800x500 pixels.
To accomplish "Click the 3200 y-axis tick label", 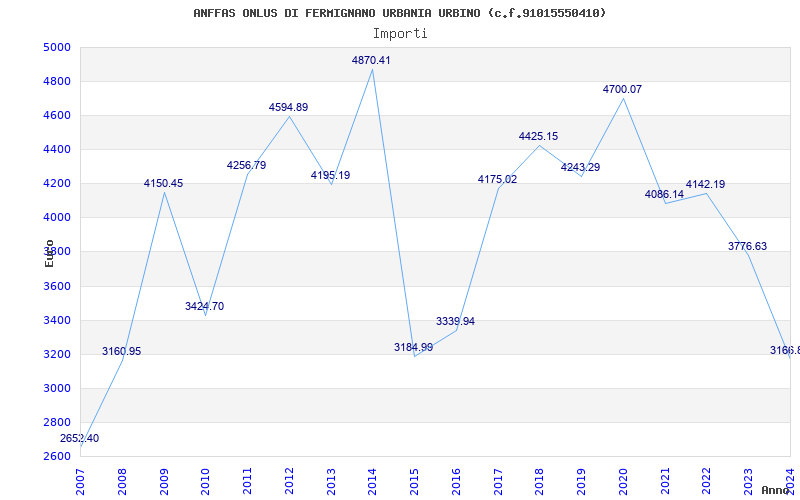I will click(57, 355).
